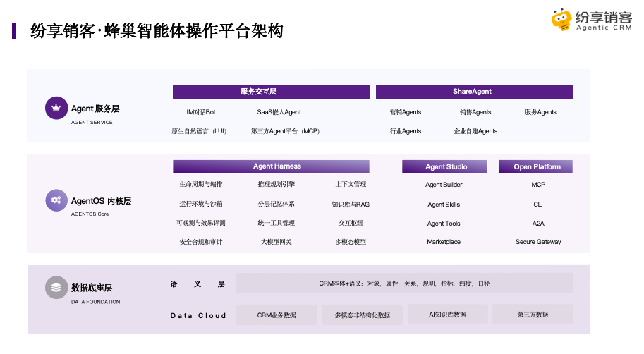Click the SaaS嵌入Agent label
644x354 pixels.
(279, 112)
